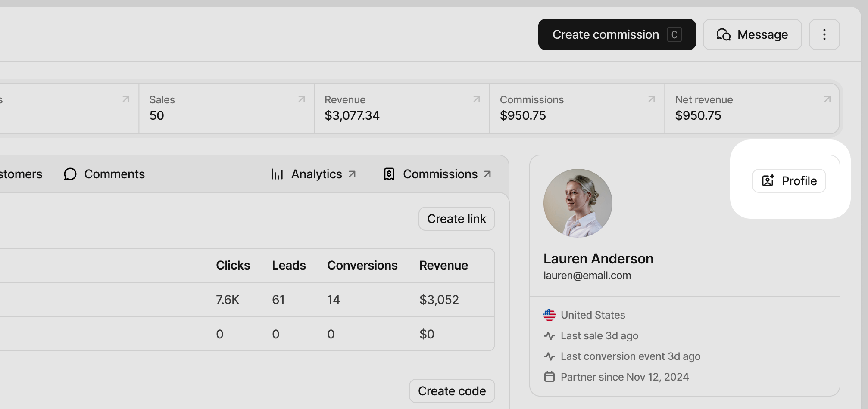The height and width of the screenshot is (409, 868).
Task: Open the Analytics tab link
Action: tap(313, 174)
